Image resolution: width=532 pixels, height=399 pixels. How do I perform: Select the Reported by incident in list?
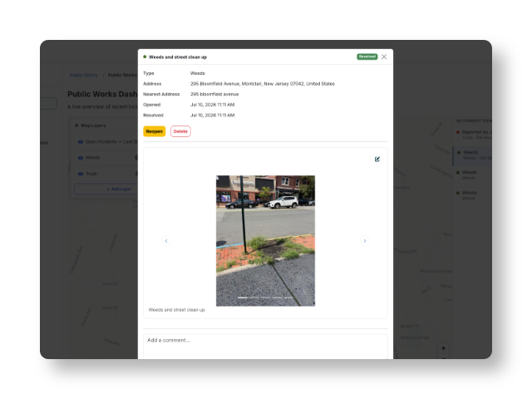[474, 135]
